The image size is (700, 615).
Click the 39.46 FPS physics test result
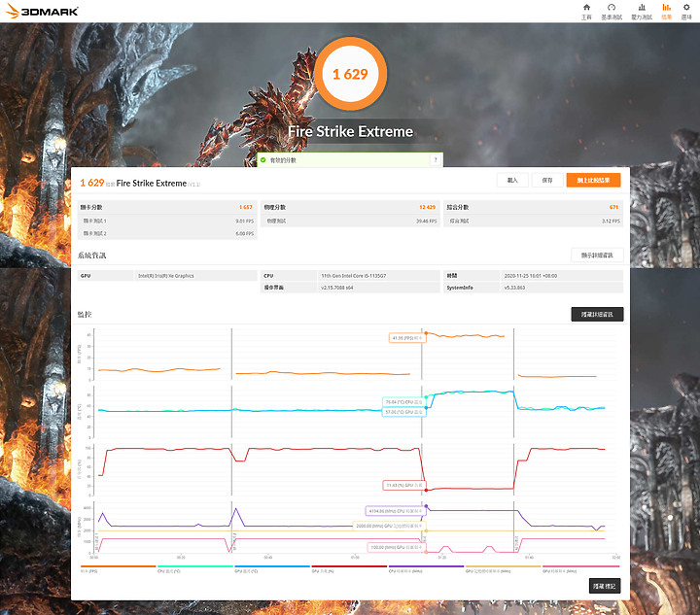[427, 222]
